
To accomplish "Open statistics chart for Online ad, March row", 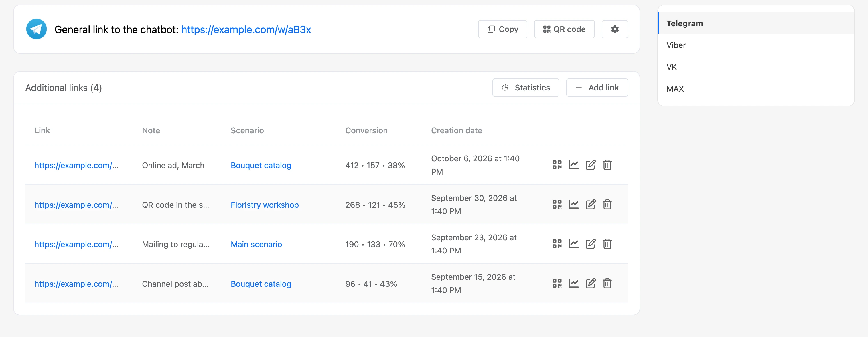I will (x=573, y=165).
